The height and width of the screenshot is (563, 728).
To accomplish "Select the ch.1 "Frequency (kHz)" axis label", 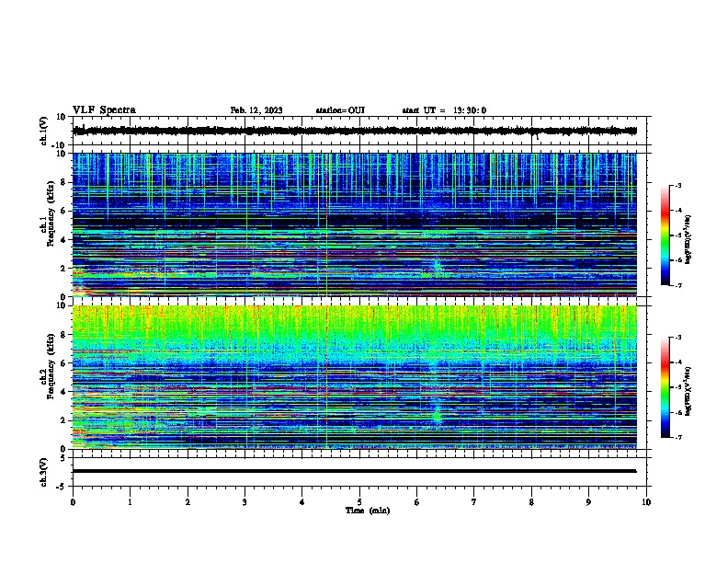I will tap(51, 213).
